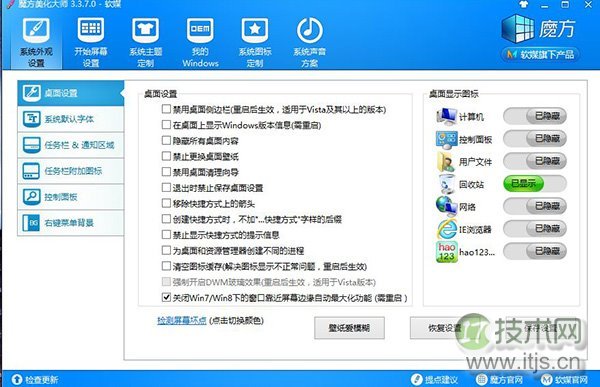
Task: Open 我的Windows OEM icon
Action: [200, 29]
